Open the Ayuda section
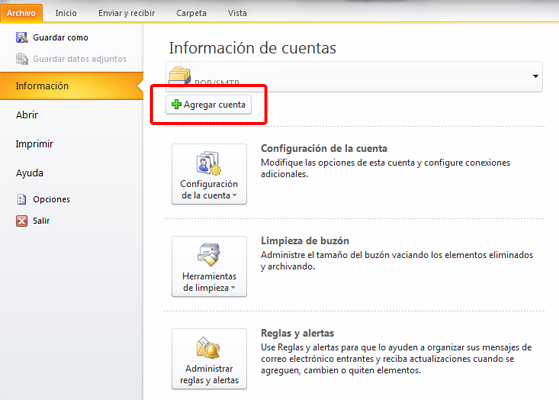The image size is (559, 400). point(30,173)
